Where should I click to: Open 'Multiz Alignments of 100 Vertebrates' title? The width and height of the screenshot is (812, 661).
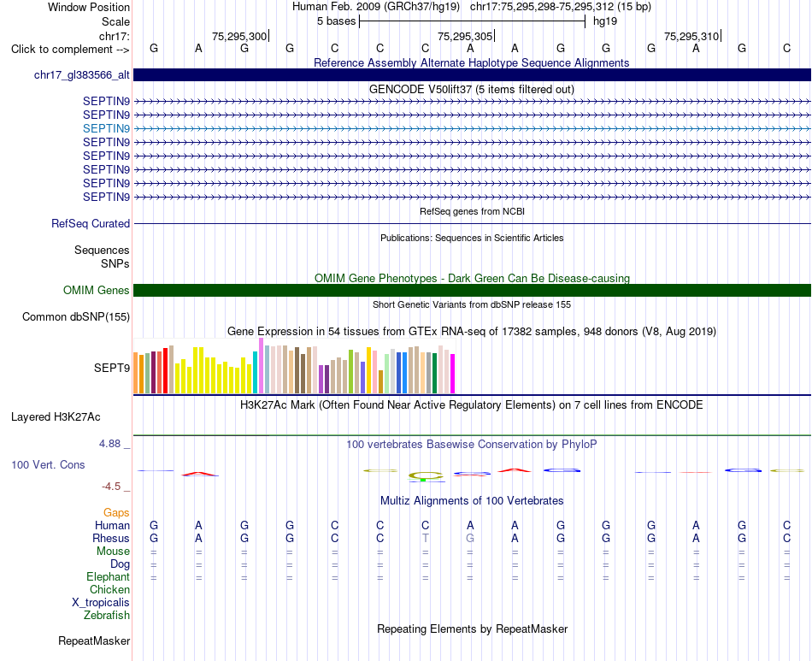[472, 500]
